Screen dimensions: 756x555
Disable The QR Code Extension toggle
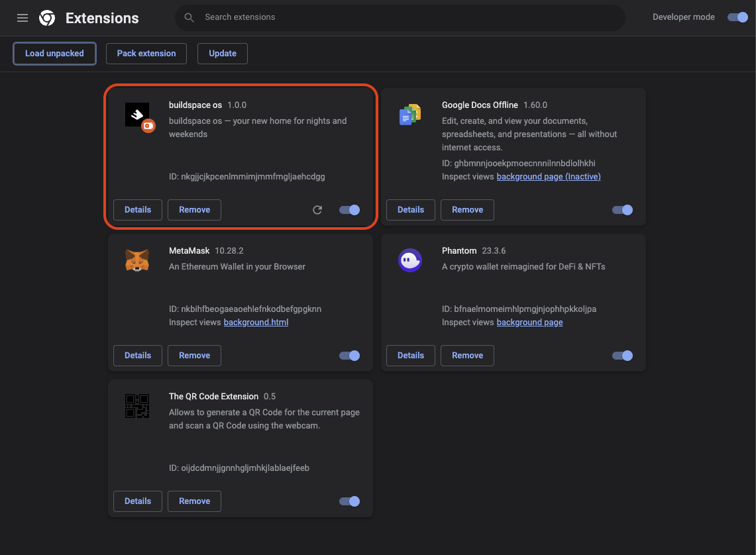pyautogui.click(x=349, y=501)
